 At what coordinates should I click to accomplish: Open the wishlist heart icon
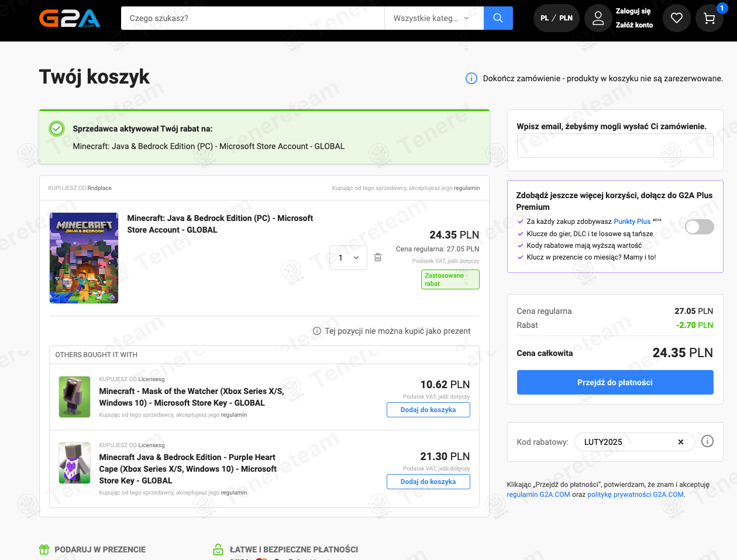pyautogui.click(x=676, y=18)
